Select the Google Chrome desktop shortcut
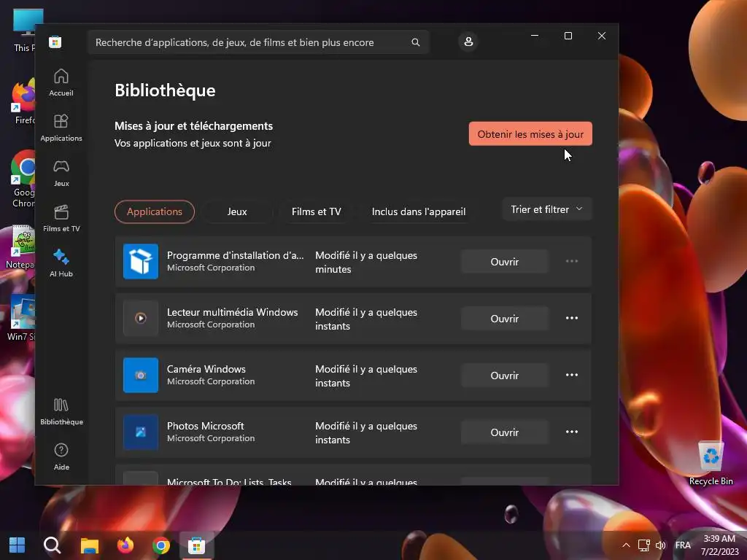747x560 pixels. click(23, 179)
